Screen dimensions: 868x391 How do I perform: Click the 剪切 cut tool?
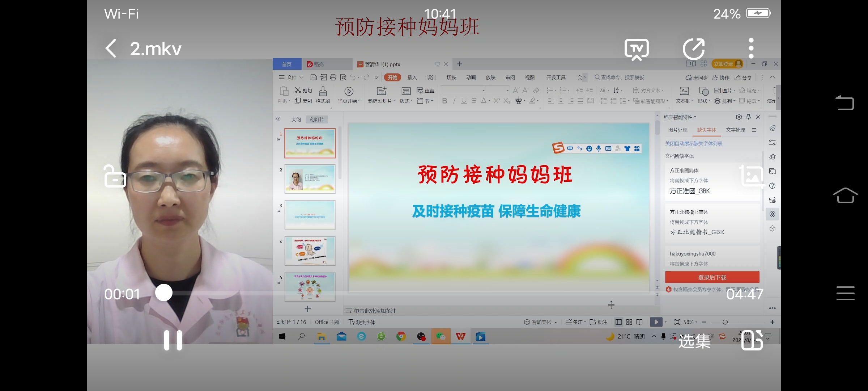(x=303, y=91)
